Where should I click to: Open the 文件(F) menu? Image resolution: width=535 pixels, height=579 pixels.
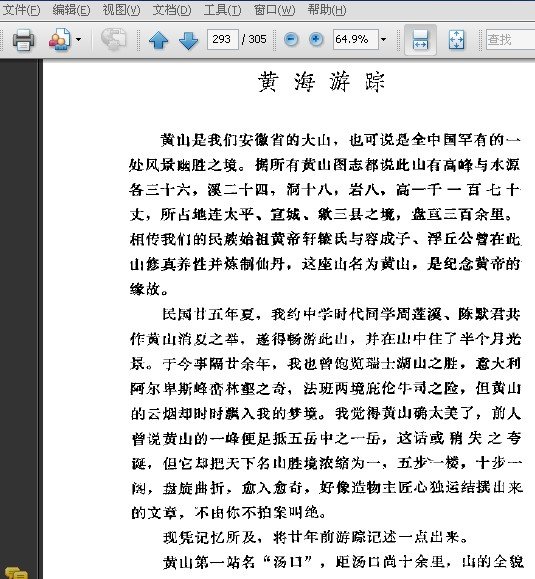[21, 10]
